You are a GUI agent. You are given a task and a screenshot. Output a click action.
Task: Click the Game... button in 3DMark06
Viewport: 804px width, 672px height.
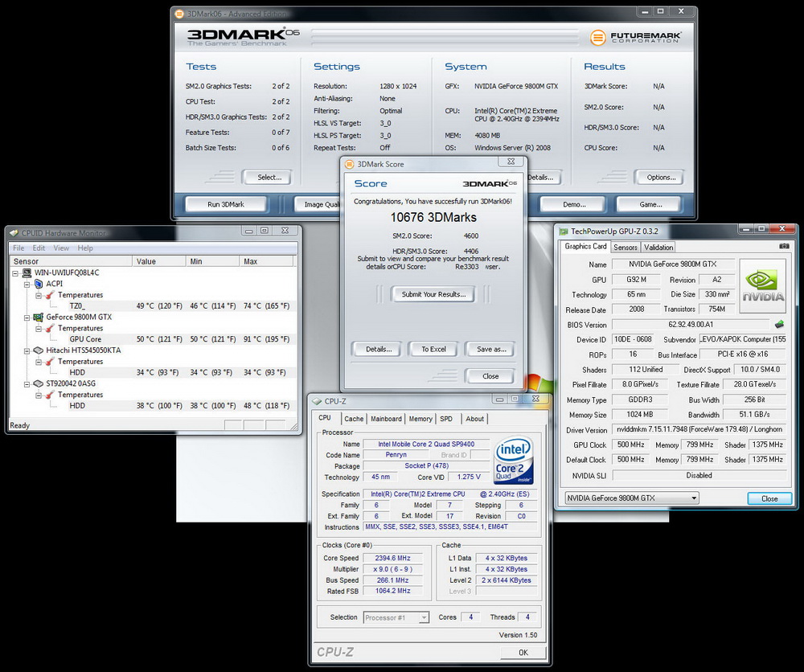pos(650,204)
